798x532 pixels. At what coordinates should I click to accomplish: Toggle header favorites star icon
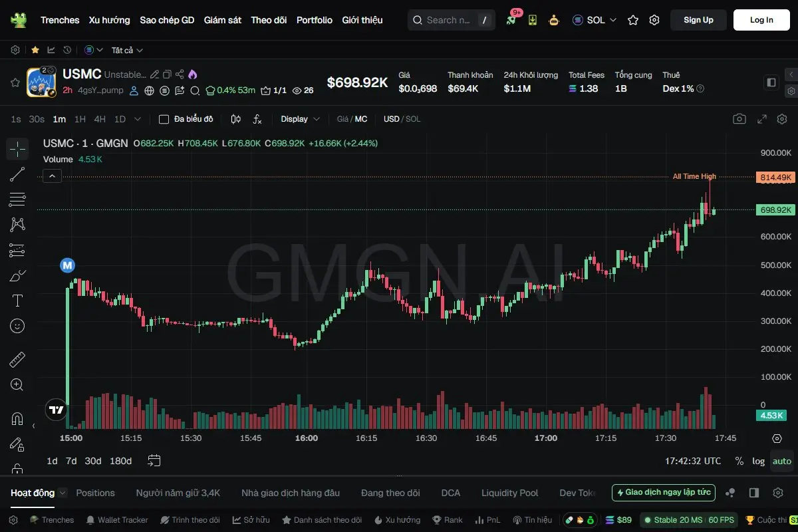coord(633,20)
